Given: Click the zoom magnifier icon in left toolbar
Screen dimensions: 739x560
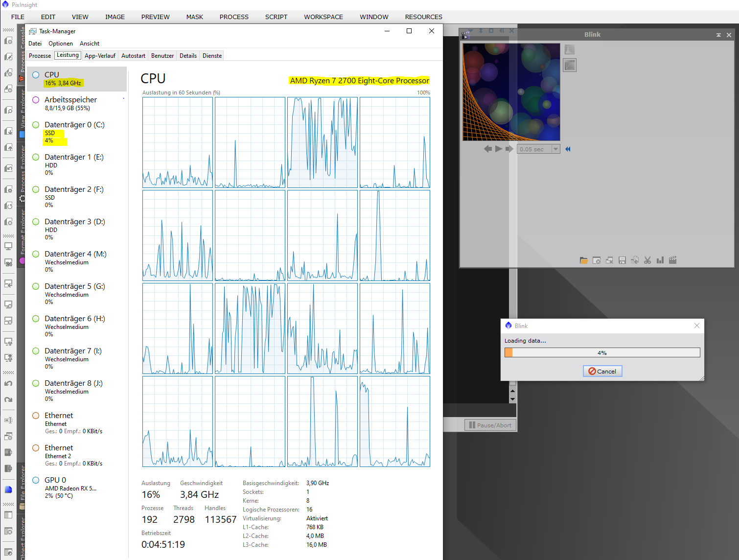Looking at the screenshot, I should [8, 110].
